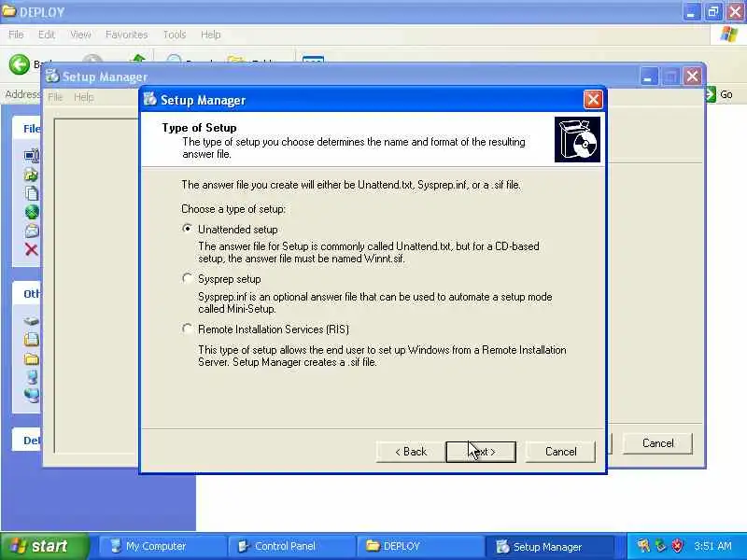Click the My Network Places icon in sidebar
The image size is (747, 560).
click(32, 395)
